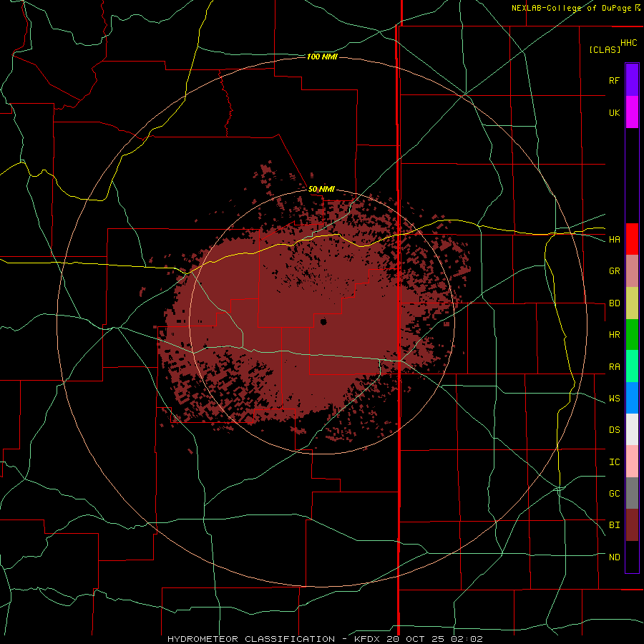Click the black ND legend swatch

[x=632, y=557]
